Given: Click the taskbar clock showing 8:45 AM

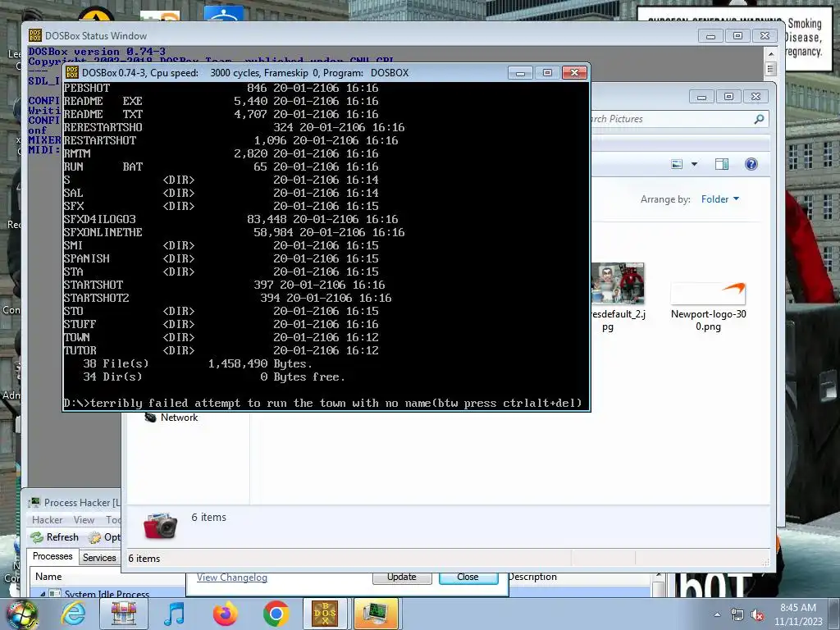Looking at the screenshot, I should click(x=798, y=614).
